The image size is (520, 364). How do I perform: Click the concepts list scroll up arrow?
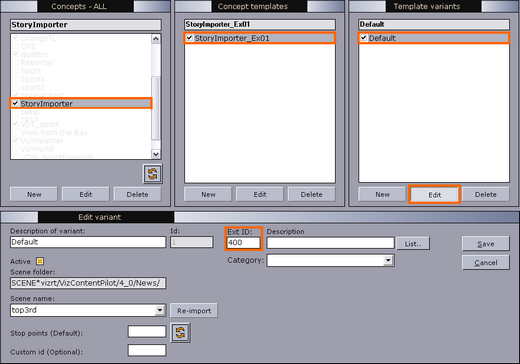click(x=156, y=39)
